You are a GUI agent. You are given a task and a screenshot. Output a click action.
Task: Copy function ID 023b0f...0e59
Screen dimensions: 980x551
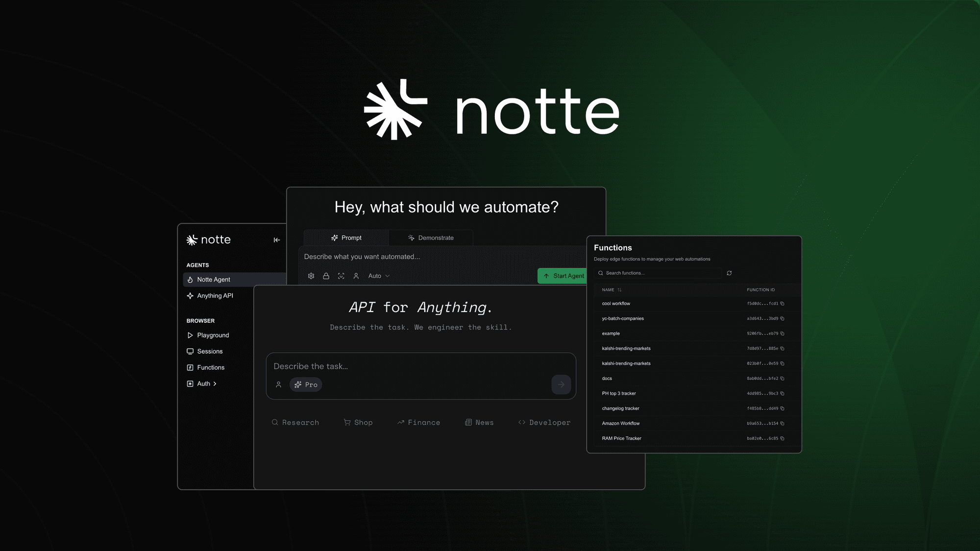click(783, 363)
